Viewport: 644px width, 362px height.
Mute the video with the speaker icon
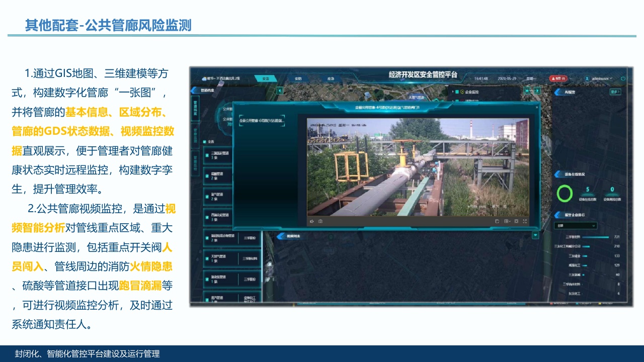312,221
